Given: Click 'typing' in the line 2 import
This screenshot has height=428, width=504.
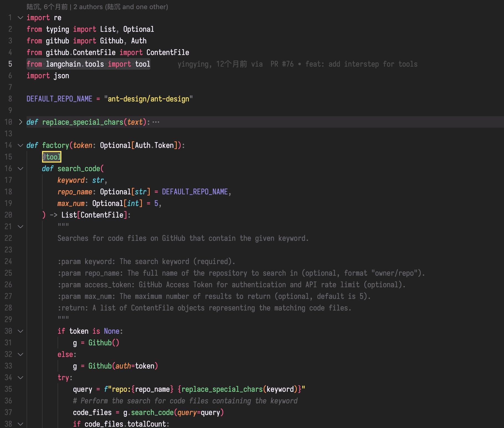Looking at the screenshot, I should [x=58, y=29].
